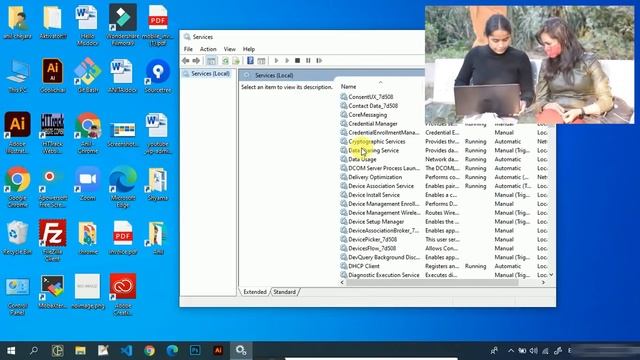Click the noimage.png file on desktop
Screen dimensions: 640x360
tap(87, 291)
